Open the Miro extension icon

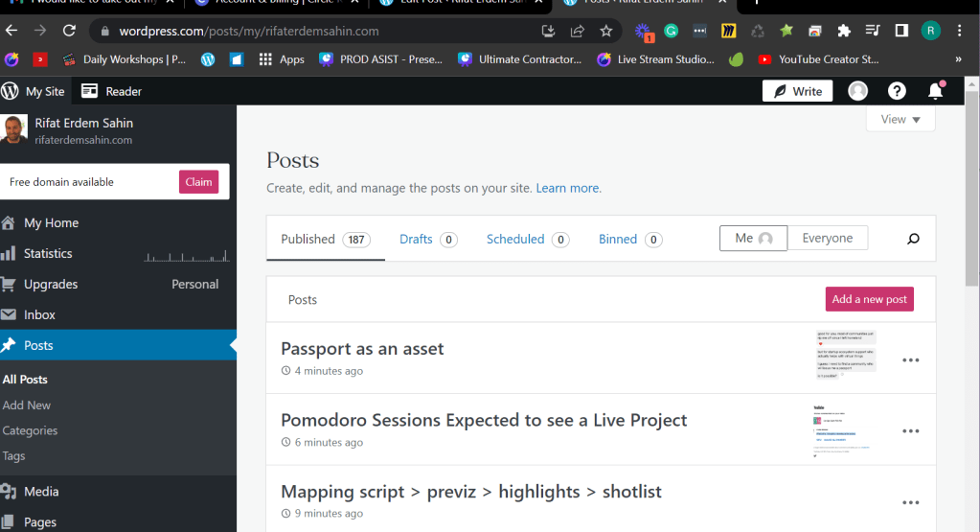[728, 31]
